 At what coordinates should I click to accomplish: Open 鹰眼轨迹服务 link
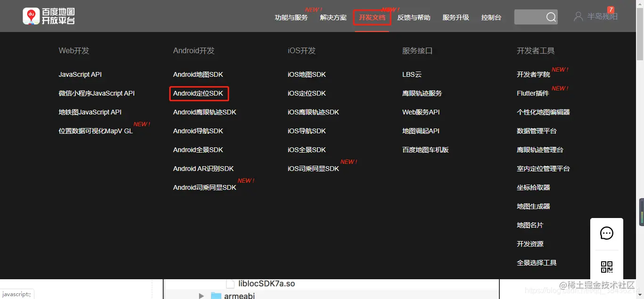[x=422, y=93]
